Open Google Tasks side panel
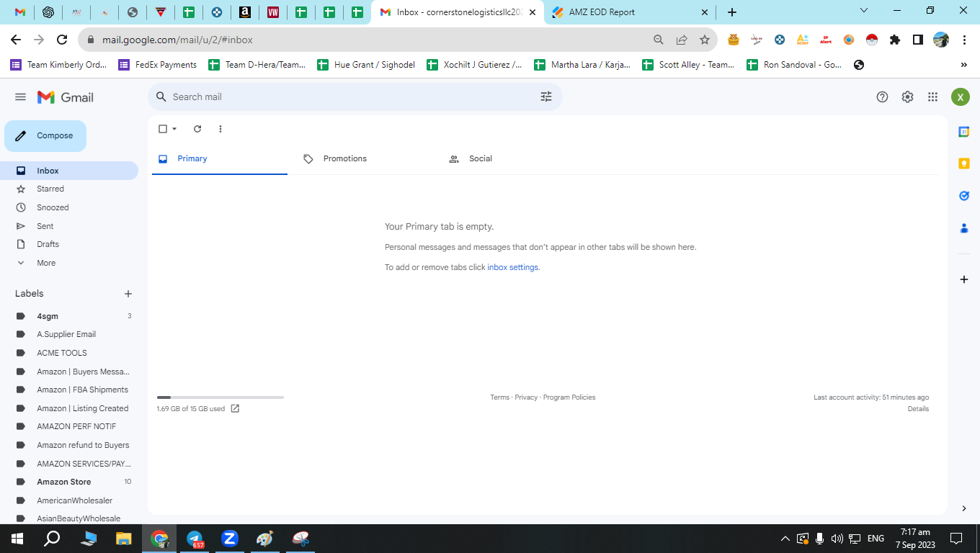 964,196
